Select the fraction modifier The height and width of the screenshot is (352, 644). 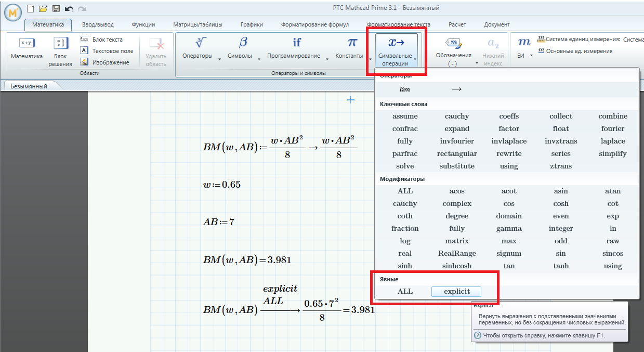tap(405, 228)
